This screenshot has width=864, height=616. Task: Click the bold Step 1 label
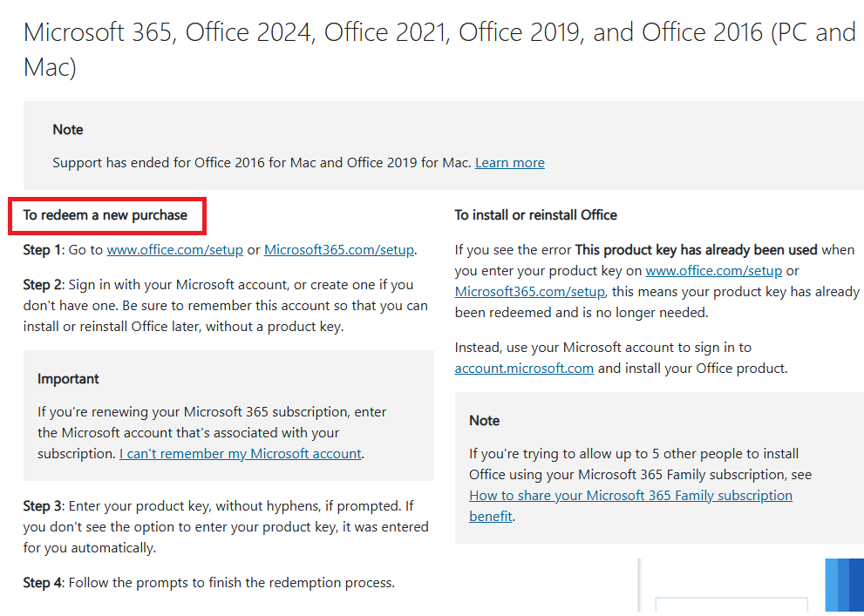44,249
